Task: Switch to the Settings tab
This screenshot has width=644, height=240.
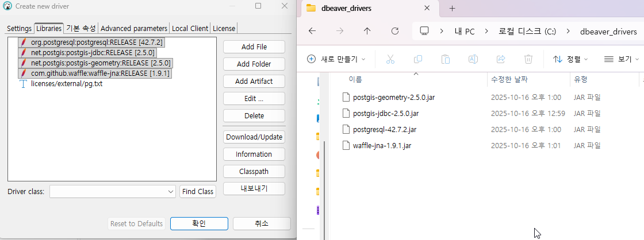Action: 20,28
